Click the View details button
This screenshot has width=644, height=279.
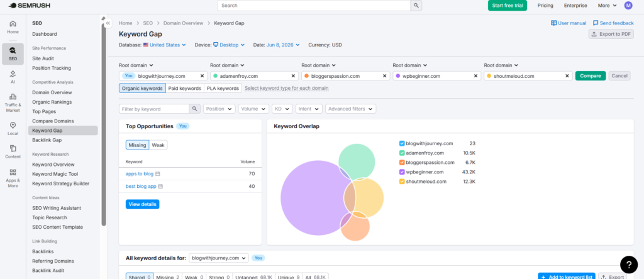(x=143, y=204)
